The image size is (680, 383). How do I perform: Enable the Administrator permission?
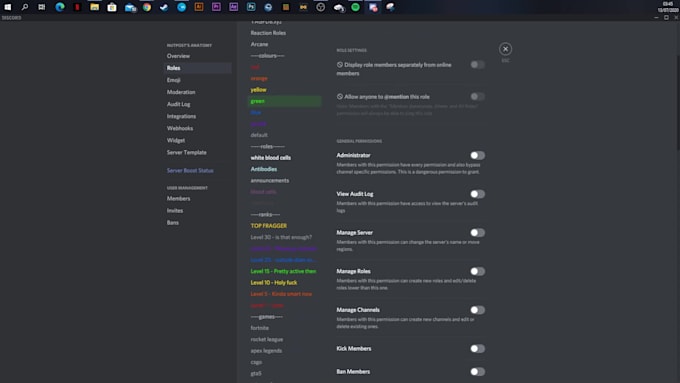click(x=477, y=155)
